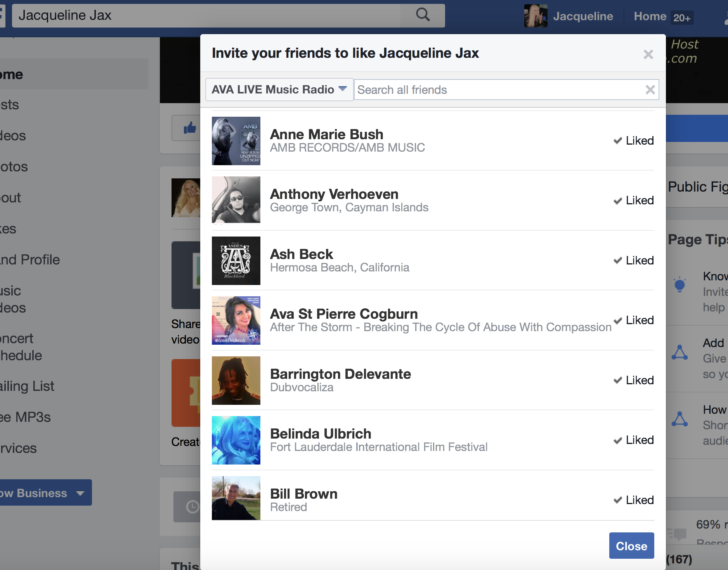Click Anne Marie Bush subtitle AMB RECORDS/AMB MUSIC
This screenshot has width=728, height=570.
coord(347,148)
